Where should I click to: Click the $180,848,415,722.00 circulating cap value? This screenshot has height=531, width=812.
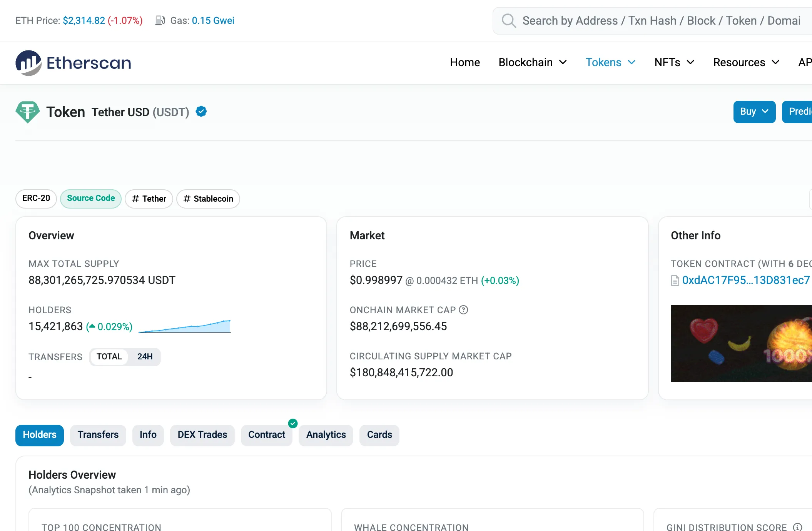(x=401, y=372)
